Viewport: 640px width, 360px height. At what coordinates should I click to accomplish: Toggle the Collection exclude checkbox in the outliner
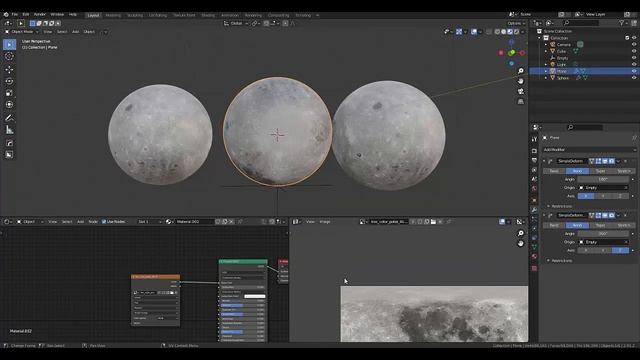627,38
